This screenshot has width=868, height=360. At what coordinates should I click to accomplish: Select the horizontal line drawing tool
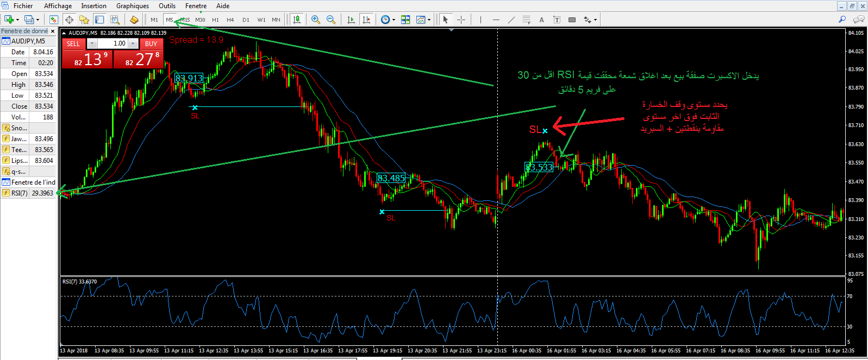pyautogui.click(x=496, y=20)
